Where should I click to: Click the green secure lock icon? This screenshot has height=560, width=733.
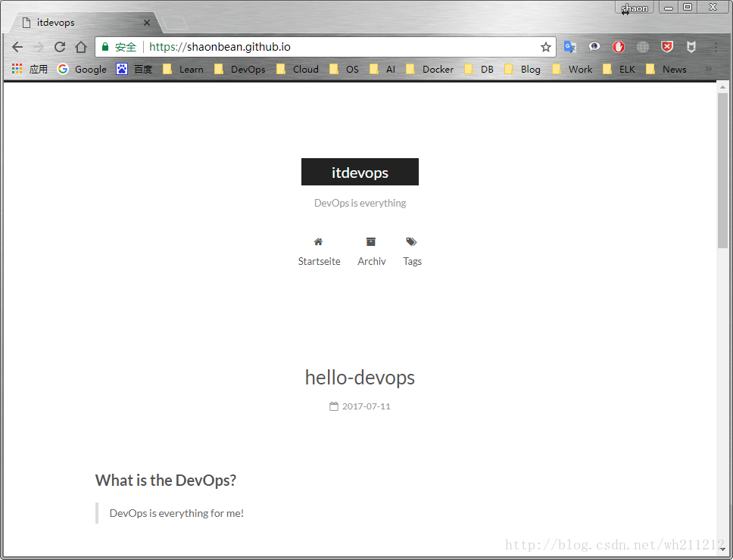click(x=105, y=47)
